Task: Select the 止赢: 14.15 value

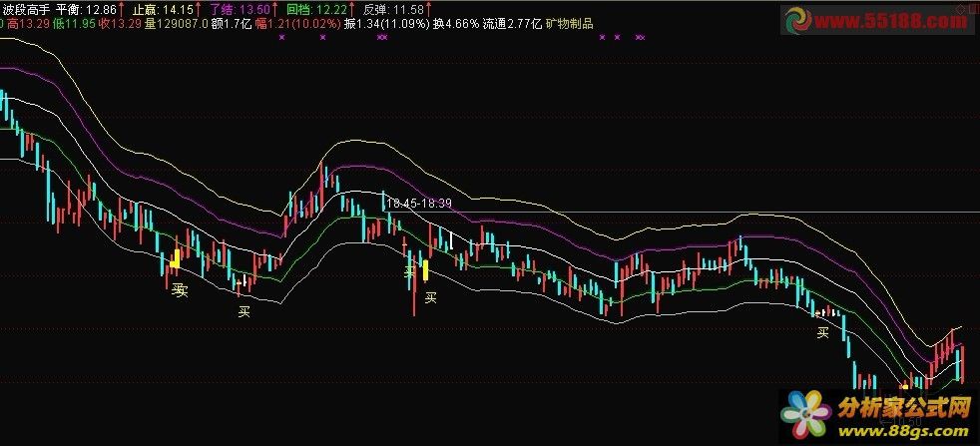Action: pos(163,9)
